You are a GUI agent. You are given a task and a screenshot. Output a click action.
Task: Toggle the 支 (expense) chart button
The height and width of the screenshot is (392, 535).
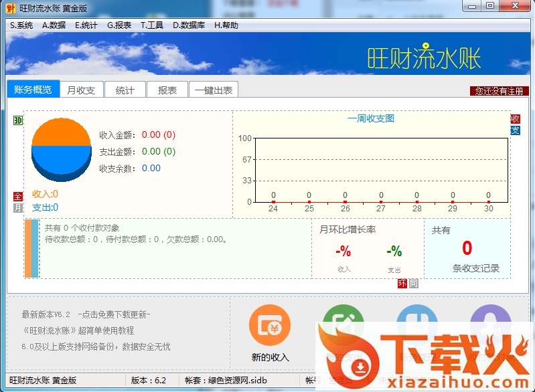[x=515, y=130]
